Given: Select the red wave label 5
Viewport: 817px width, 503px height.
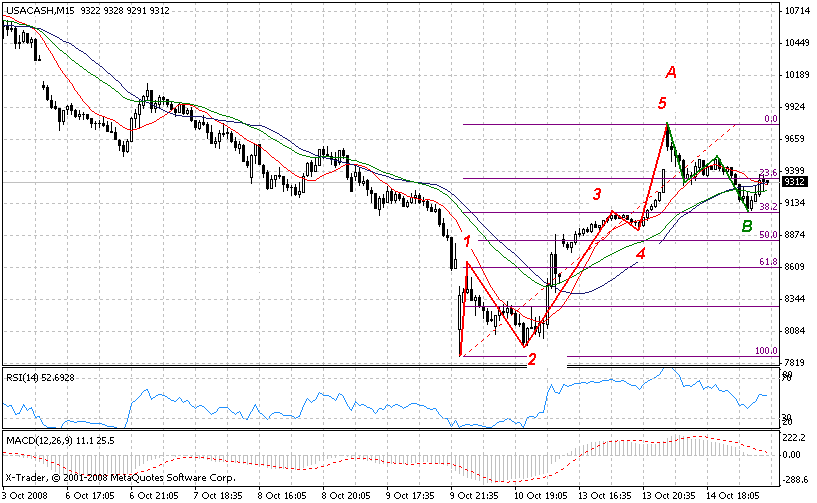Looking at the screenshot, I should click(x=662, y=103).
